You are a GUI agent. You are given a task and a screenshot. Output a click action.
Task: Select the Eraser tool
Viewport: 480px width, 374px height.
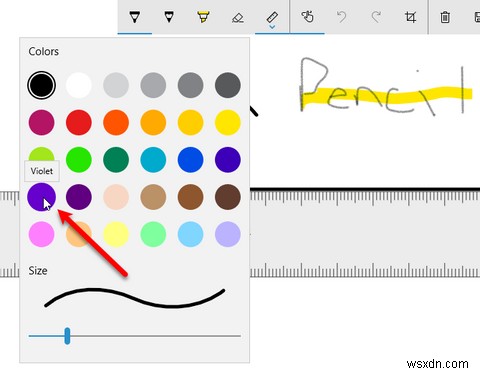pyautogui.click(x=237, y=18)
